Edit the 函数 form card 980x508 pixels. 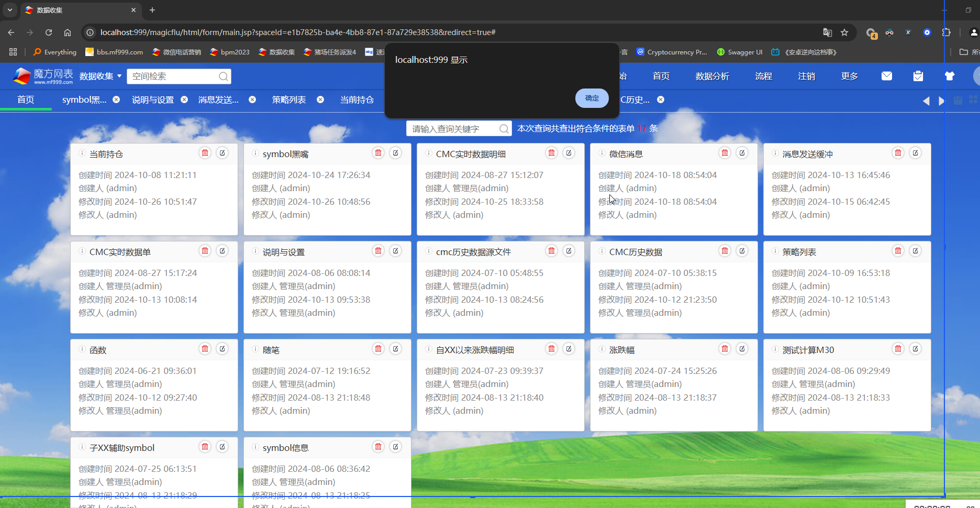pos(222,349)
